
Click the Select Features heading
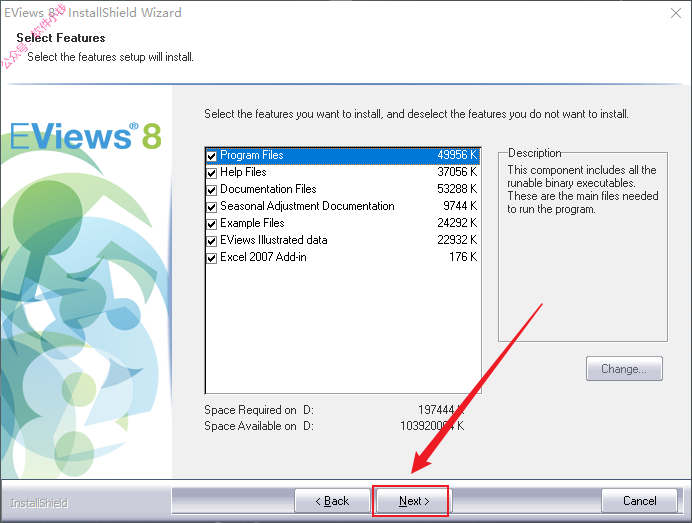tap(61, 38)
